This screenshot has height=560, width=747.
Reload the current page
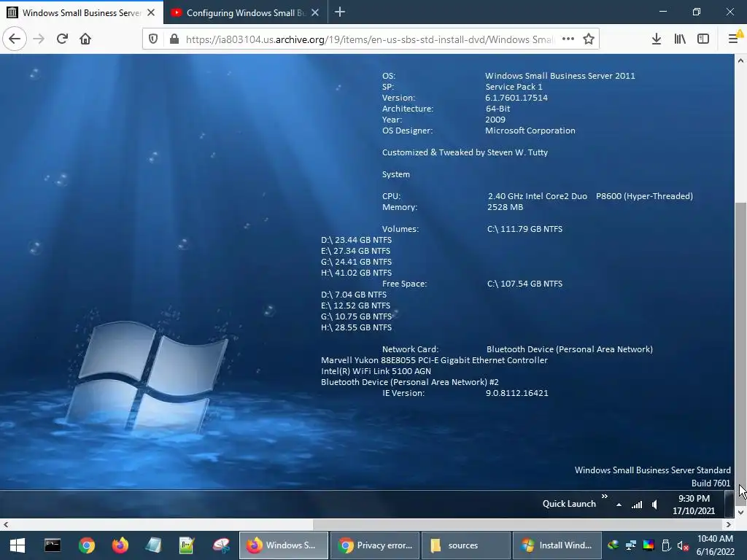pyautogui.click(x=62, y=39)
